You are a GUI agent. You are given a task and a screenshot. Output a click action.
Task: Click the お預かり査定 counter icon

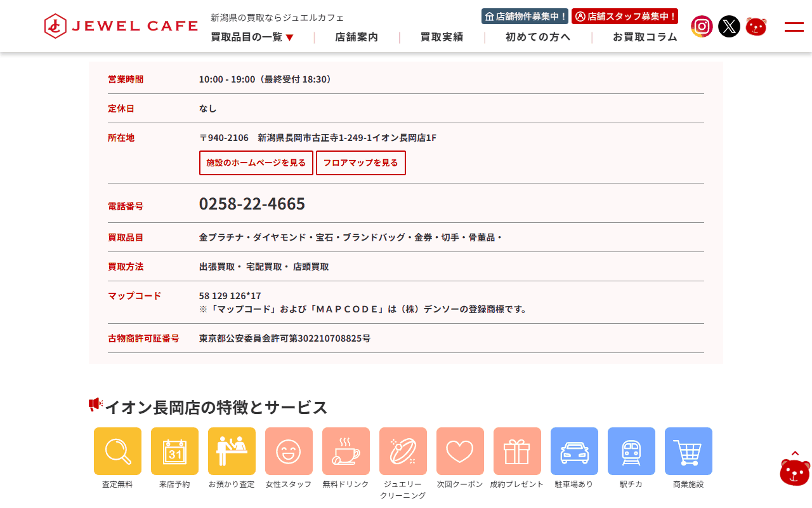tap(232, 451)
